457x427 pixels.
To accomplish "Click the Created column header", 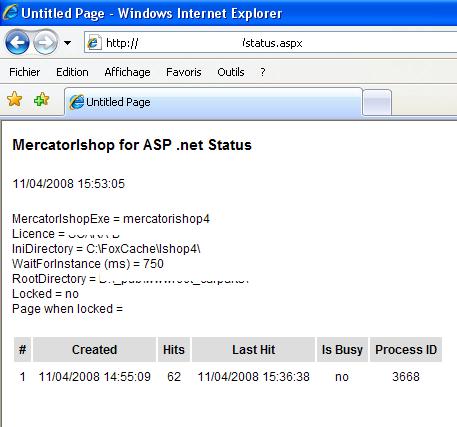I will (x=94, y=350).
